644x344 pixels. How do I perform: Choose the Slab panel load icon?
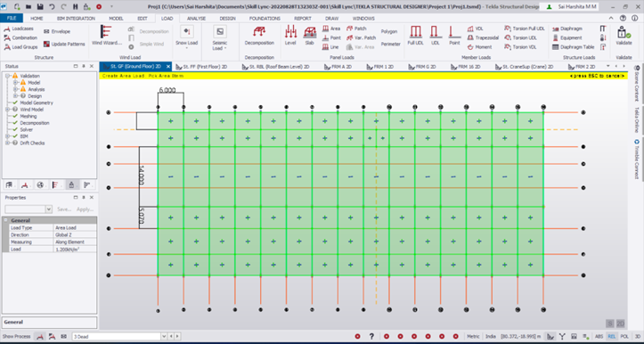[x=310, y=36]
